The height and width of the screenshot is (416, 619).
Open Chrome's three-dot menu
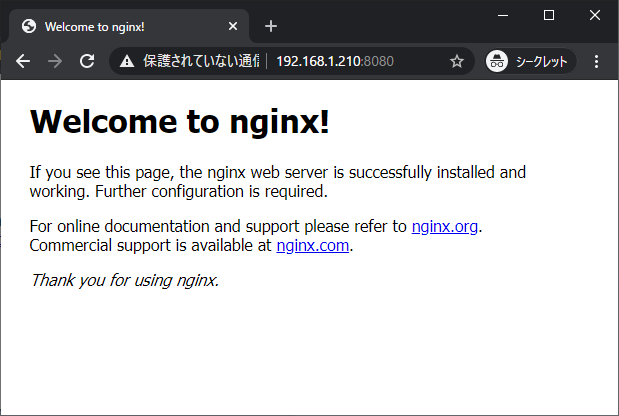(x=596, y=61)
